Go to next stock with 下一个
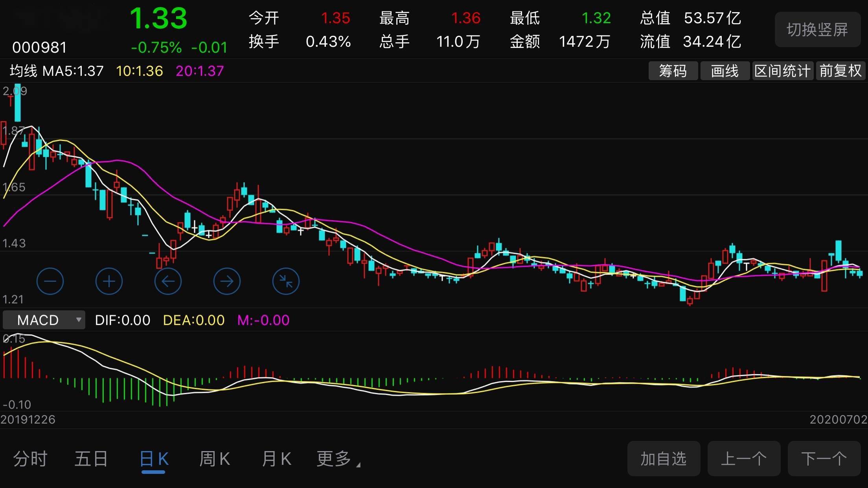This screenshot has height=488, width=868. [824, 459]
